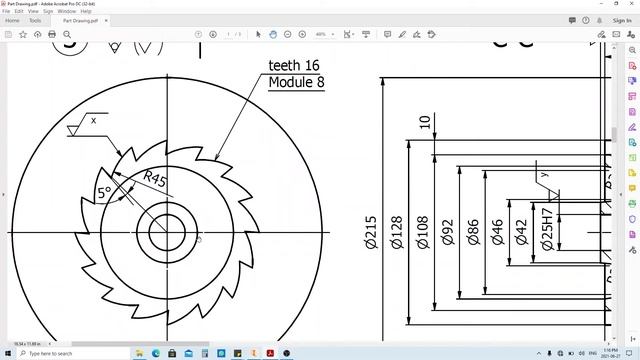Screen dimensions: 640x360
Task: Switch to the Tools tab
Action: point(35,20)
